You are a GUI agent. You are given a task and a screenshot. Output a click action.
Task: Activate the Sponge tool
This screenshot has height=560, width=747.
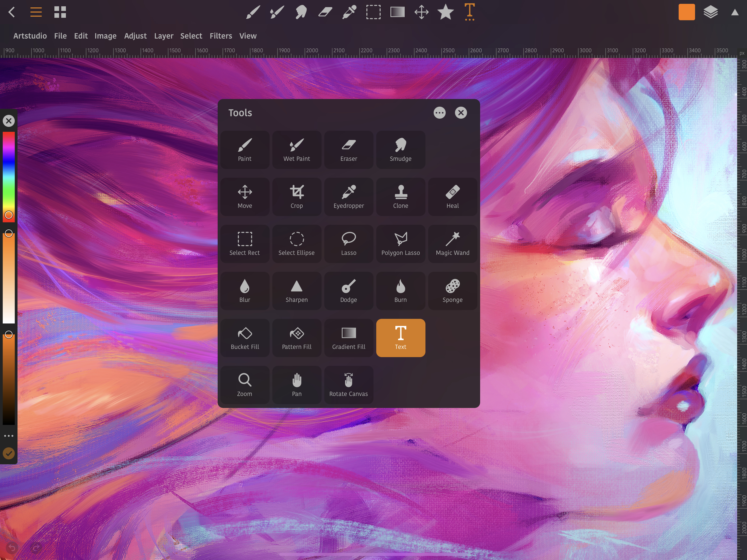453,291
